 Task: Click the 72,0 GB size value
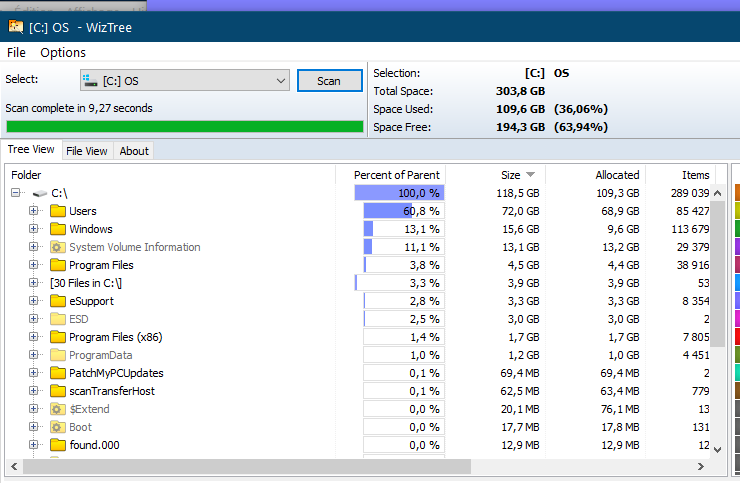pos(520,211)
